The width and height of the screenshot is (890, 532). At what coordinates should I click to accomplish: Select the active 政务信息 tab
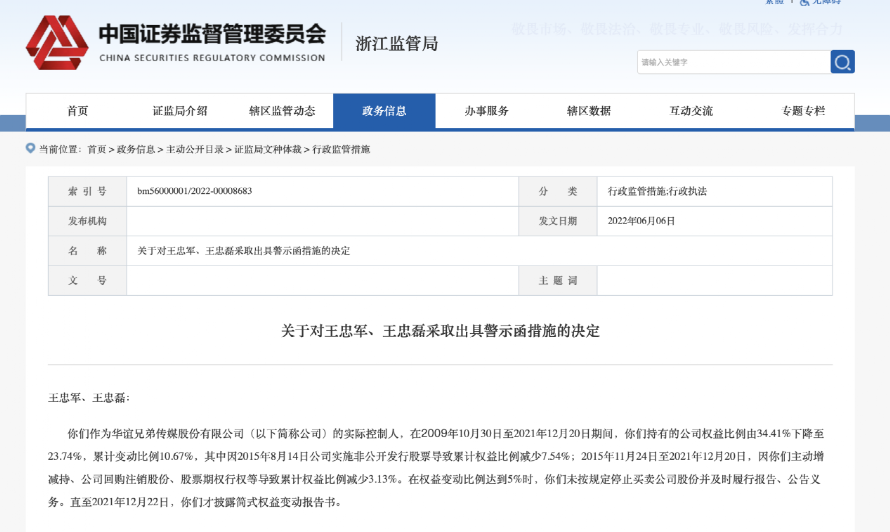[x=384, y=111]
